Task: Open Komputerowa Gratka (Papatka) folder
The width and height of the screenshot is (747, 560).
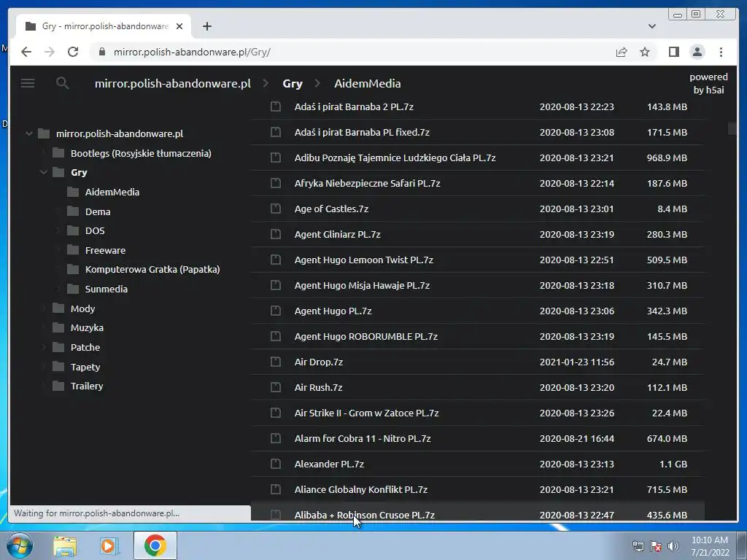Action: point(152,270)
